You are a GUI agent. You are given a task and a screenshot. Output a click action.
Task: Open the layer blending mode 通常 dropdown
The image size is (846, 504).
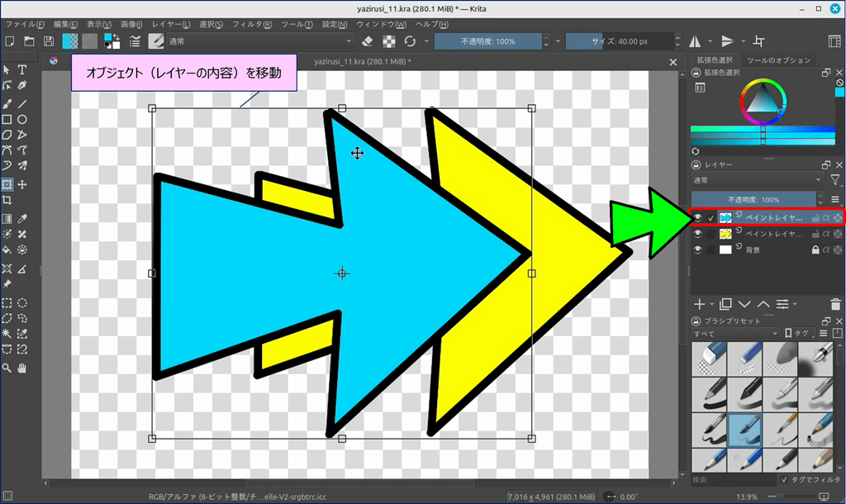757,179
